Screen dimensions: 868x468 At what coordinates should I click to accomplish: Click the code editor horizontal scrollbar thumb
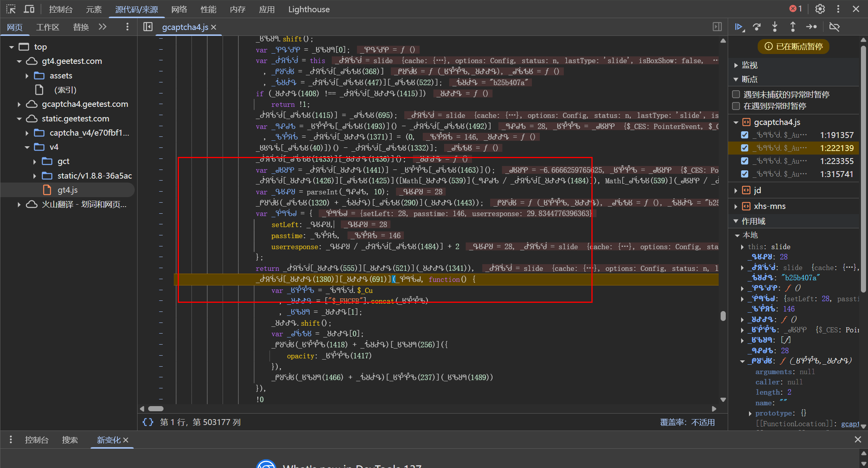[156, 408]
